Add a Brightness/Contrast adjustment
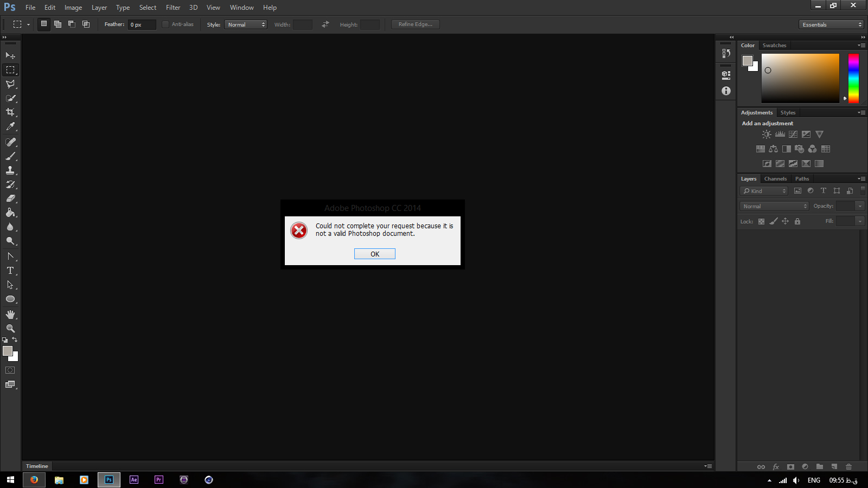Image resolution: width=868 pixels, height=488 pixels. point(767,134)
